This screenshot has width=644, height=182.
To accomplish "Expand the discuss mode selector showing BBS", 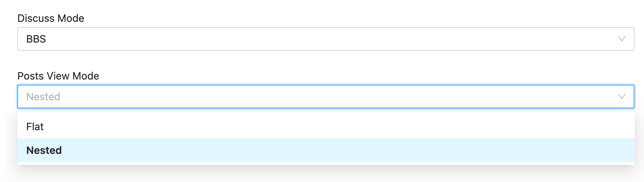I will point(325,39).
